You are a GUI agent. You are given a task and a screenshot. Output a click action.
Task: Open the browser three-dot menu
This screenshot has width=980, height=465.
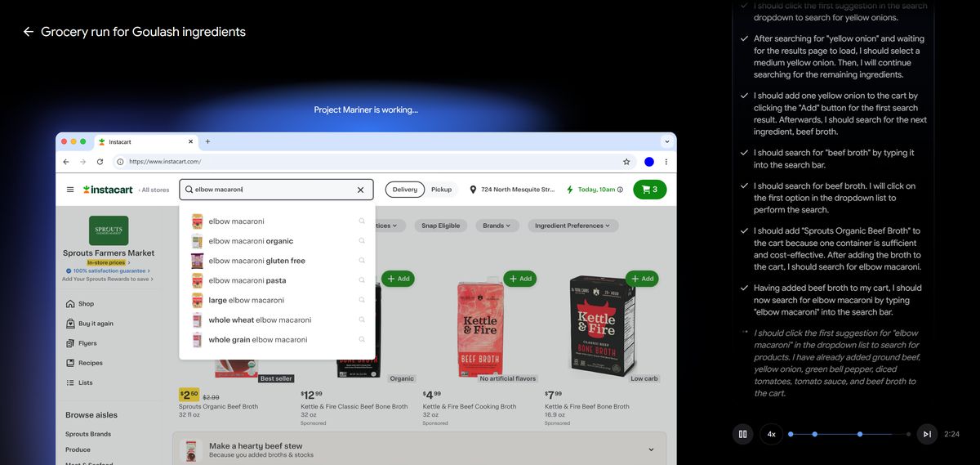tap(666, 162)
